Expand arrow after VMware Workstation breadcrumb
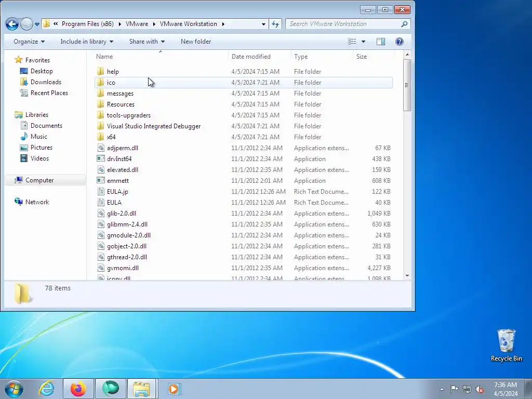The width and height of the screenshot is (532, 399). 223,24
